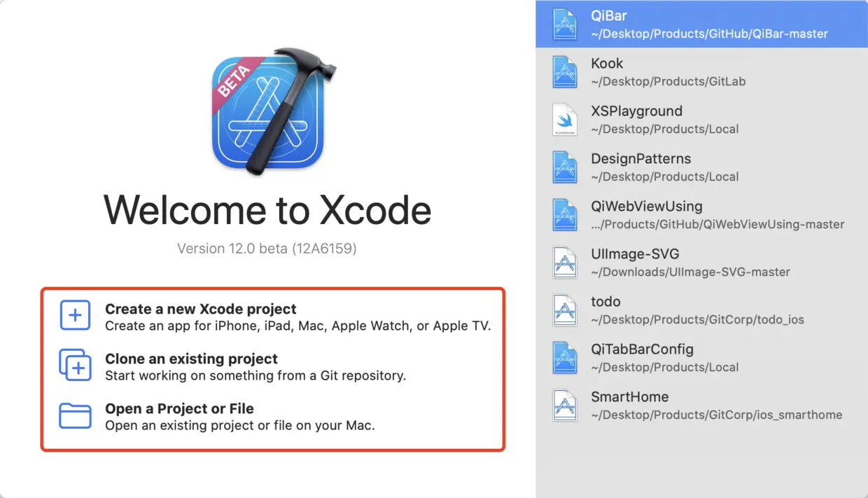
Task: Click the UIImage-SVG-master Downloads path text
Action: pos(691,272)
